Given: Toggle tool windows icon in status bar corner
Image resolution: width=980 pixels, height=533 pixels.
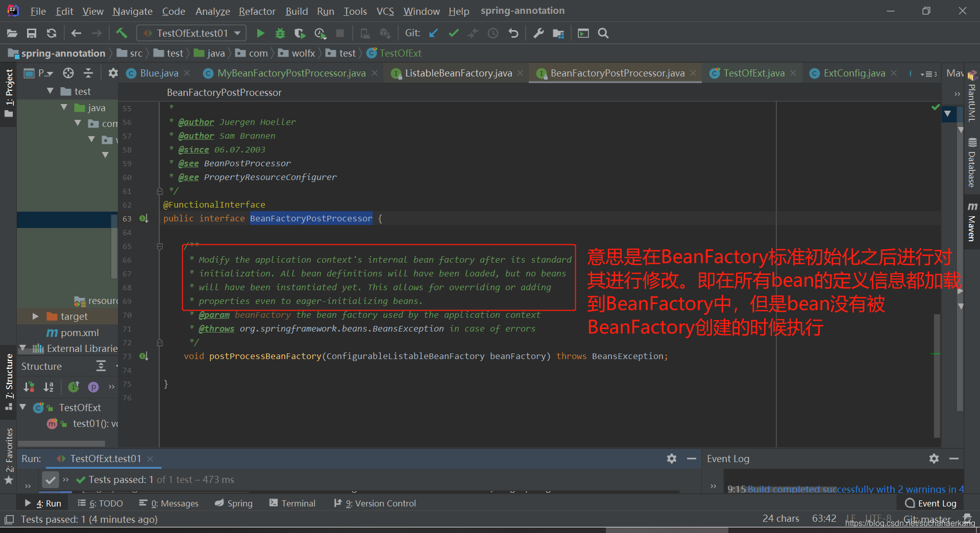Looking at the screenshot, I should [x=9, y=519].
